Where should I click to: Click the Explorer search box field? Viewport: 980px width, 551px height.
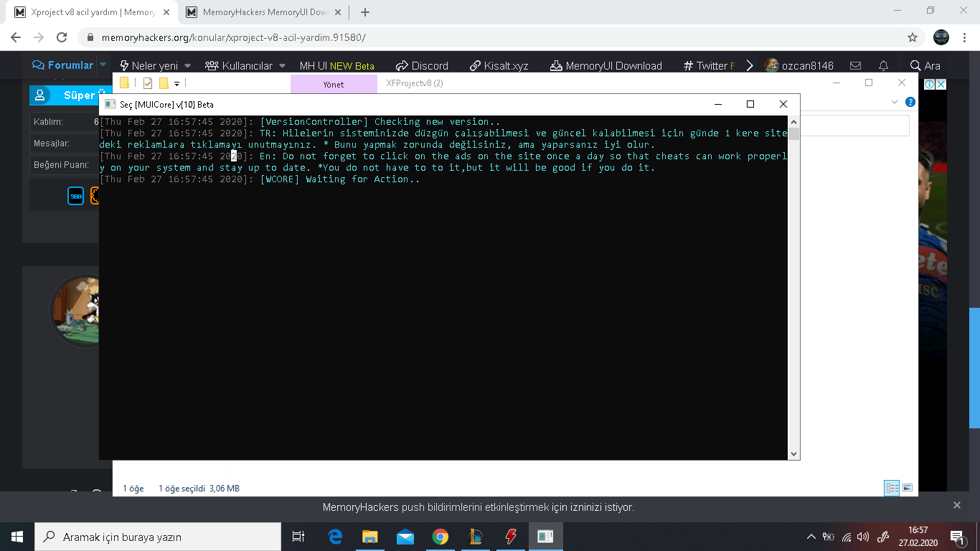pyautogui.click(x=854, y=126)
